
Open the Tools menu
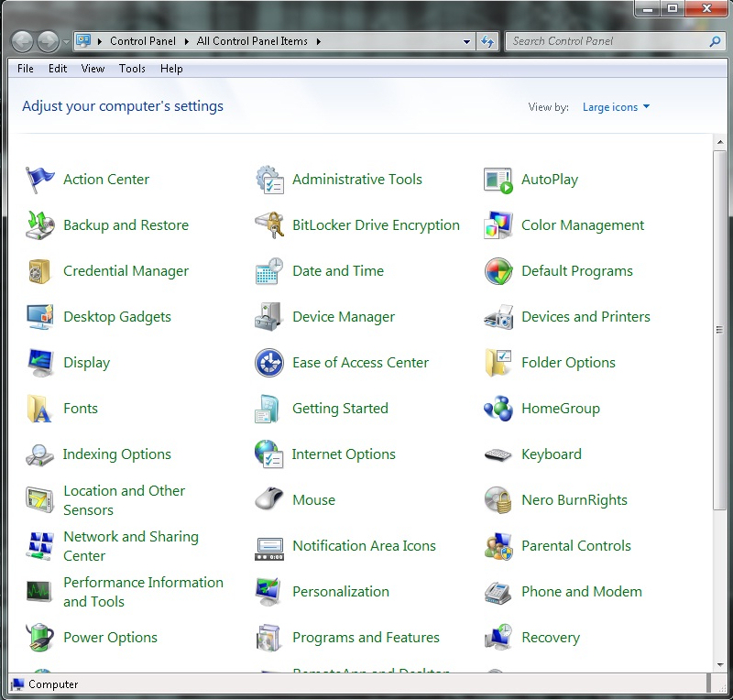coord(132,69)
